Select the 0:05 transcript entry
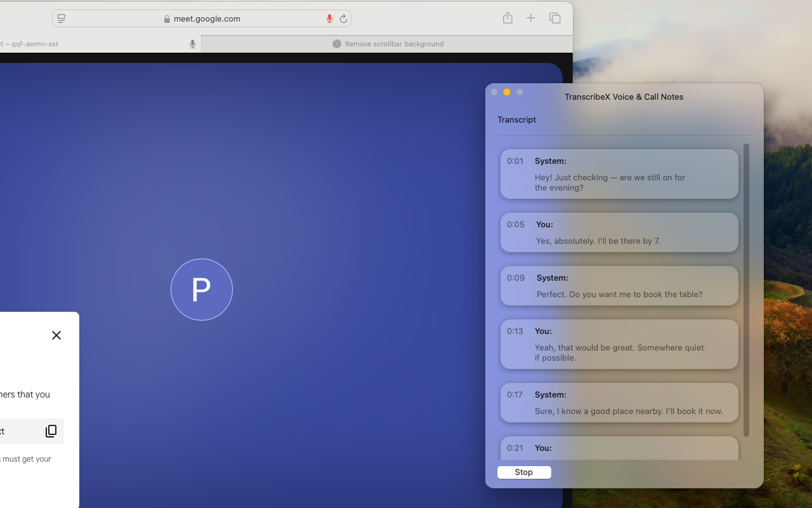 tap(619, 232)
